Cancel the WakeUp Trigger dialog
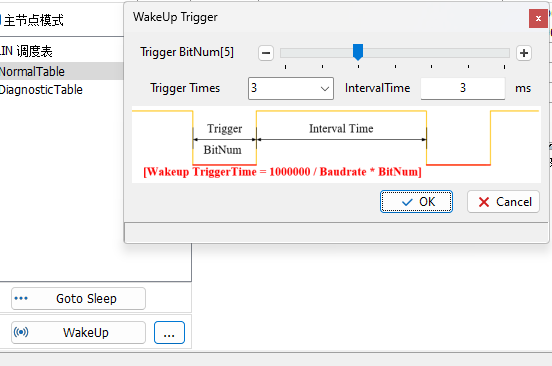This screenshot has width=552, height=366. [x=503, y=202]
